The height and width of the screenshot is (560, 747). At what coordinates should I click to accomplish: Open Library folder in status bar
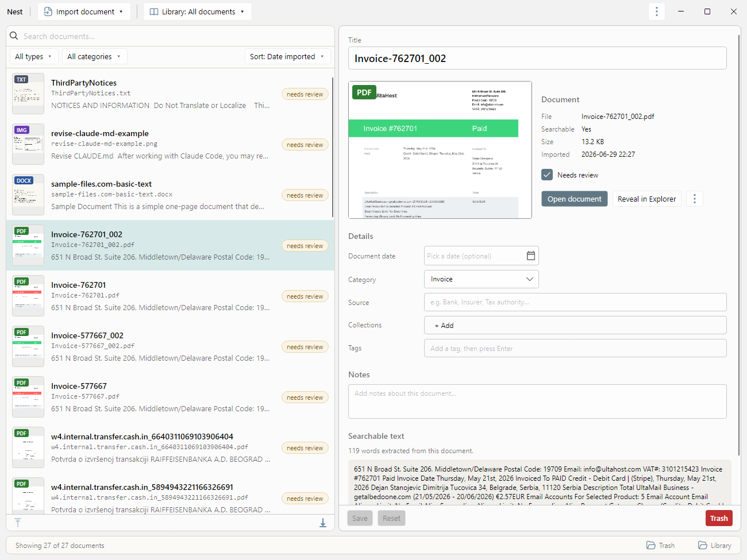point(714,545)
